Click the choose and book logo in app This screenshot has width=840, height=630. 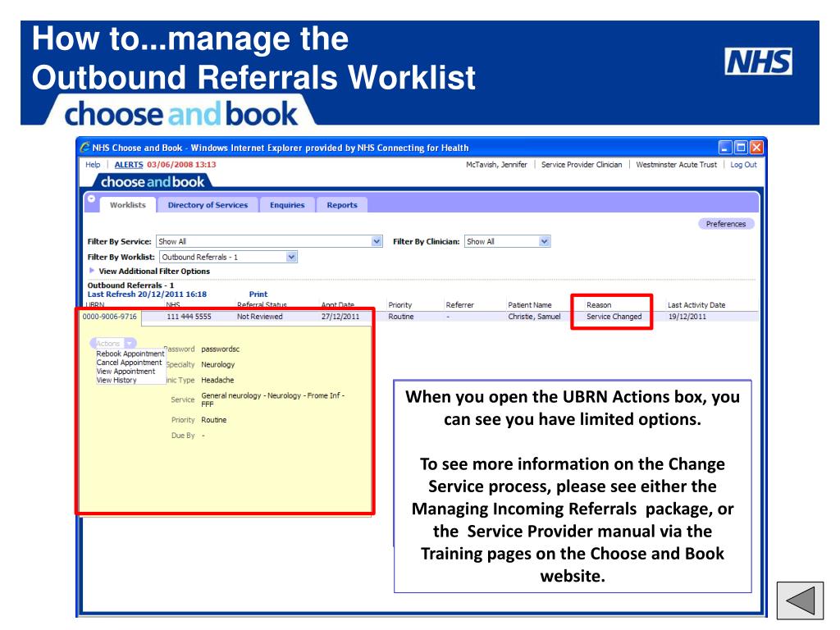pyautogui.click(x=153, y=182)
